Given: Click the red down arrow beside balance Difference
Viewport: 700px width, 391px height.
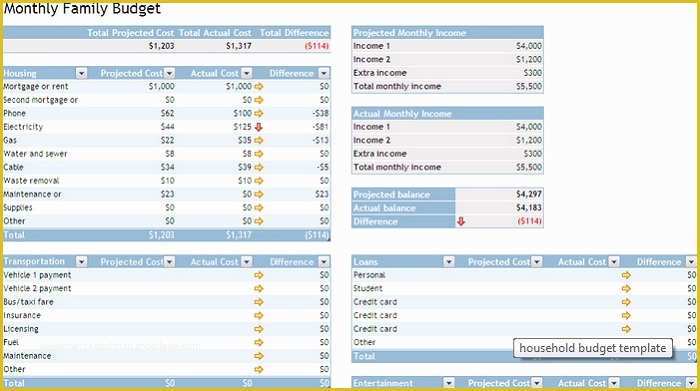Looking at the screenshot, I should tap(461, 221).
